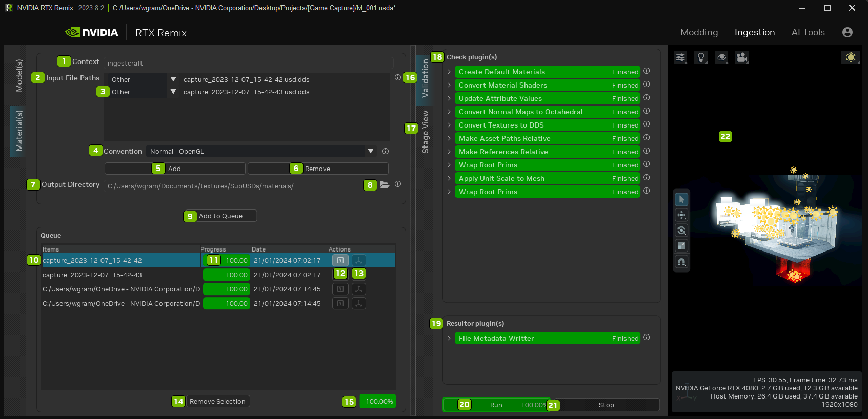Image resolution: width=868 pixels, height=419 pixels.
Task: Show info for Convert Textures to DDS
Action: click(x=647, y=124)
